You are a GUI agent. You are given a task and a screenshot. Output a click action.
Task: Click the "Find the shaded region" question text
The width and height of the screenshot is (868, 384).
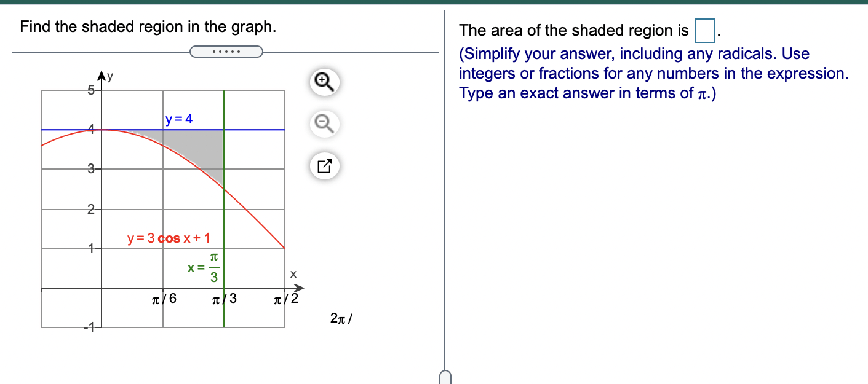click(148, 27)
